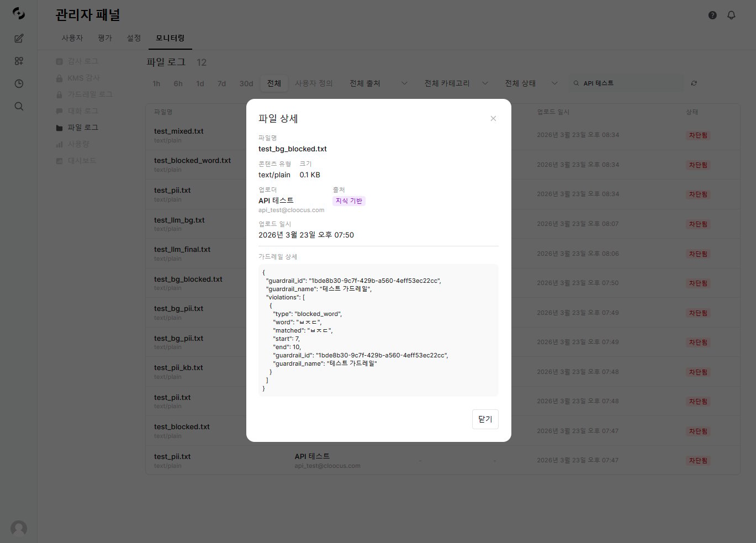
Task: Click the refresh icon next to search
Action: [694, 83]
